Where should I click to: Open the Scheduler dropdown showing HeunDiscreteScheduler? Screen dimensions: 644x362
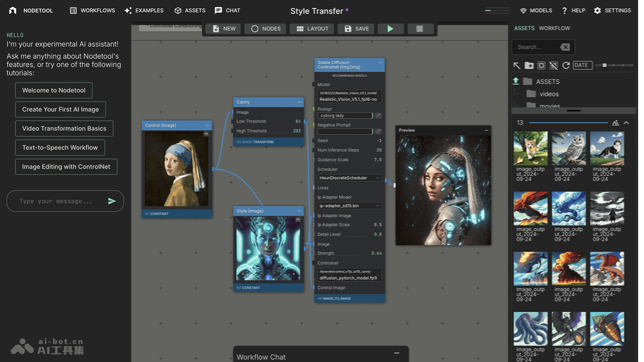349,178
